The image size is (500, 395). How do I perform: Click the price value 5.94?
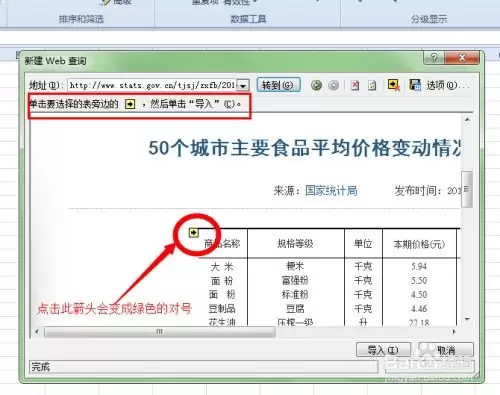click(419, 266)
